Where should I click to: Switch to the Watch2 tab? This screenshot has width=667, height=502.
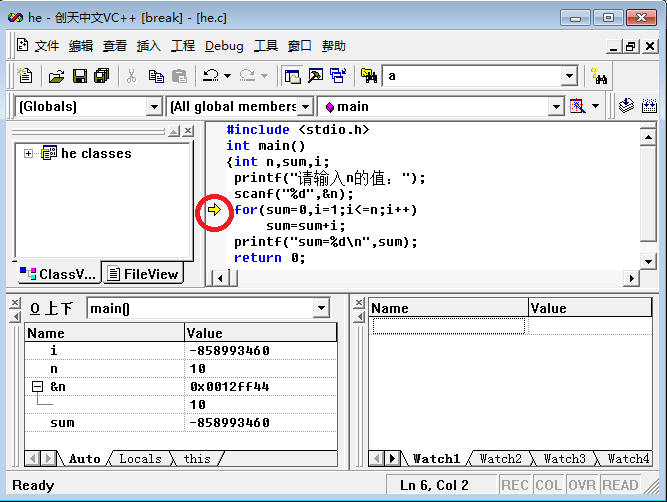[x=501, y=459]
